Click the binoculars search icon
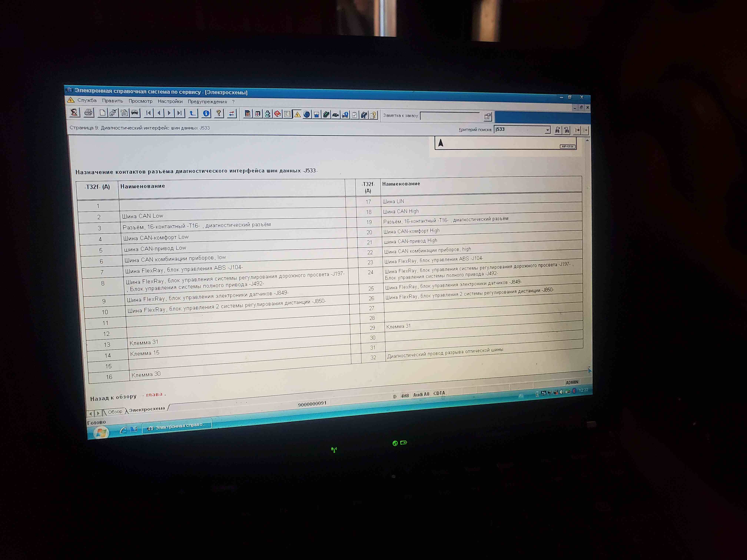The image size is (747, 560). click(x=557, y=130)
